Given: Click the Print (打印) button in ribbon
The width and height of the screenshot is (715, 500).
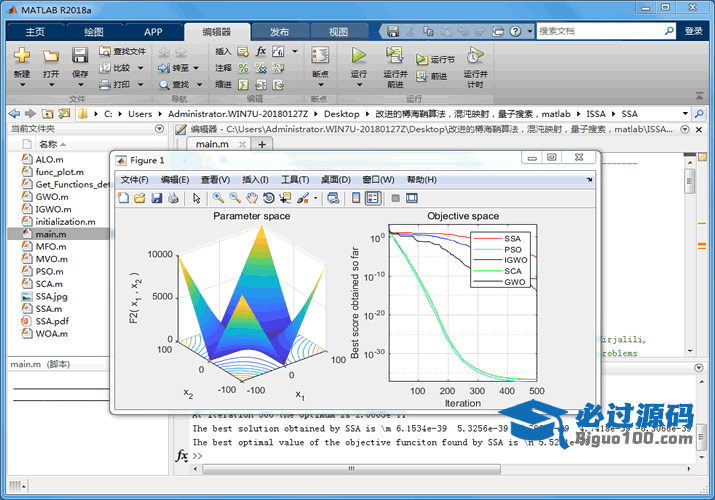Looking at the screenshot, I should point(115,85).
